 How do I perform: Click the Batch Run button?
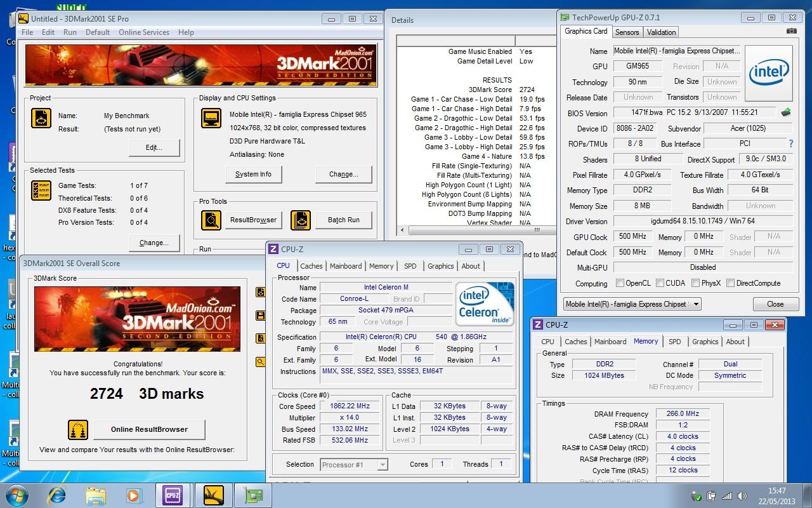(x=343, y=220)
